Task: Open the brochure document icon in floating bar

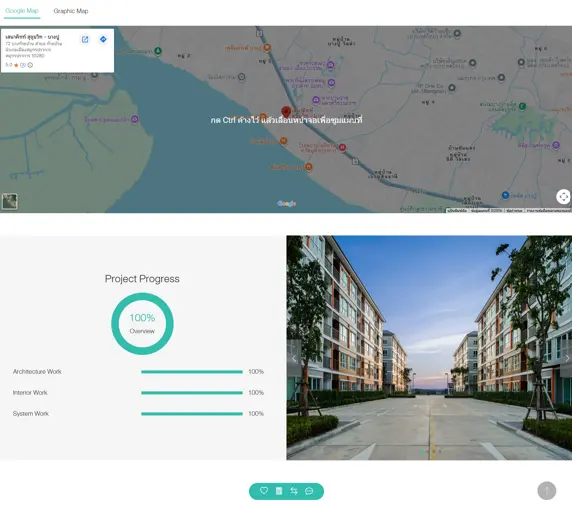Action: pos(279,491)
